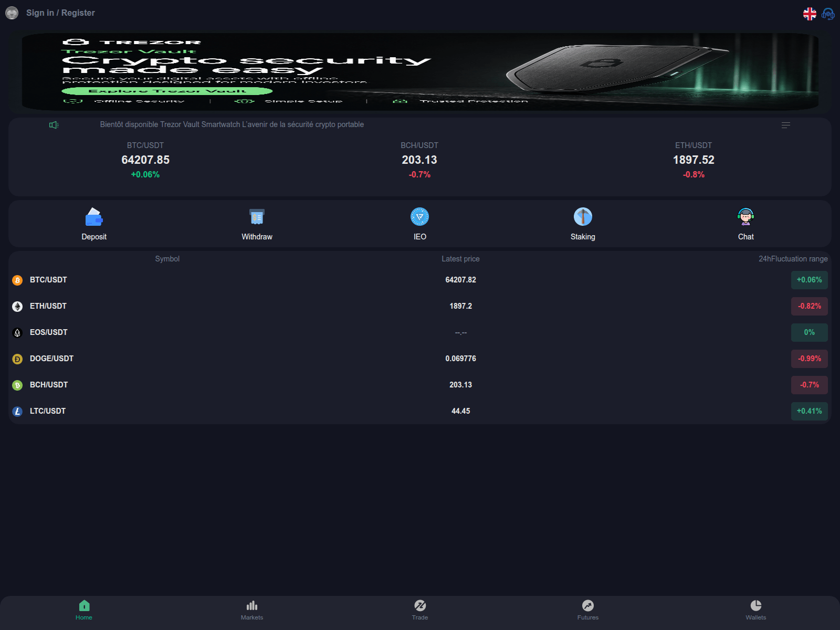Image resolution: width=840 pixels, height=630 pixels.
Task: Click the Symbol column header
Action: point(167,259)
